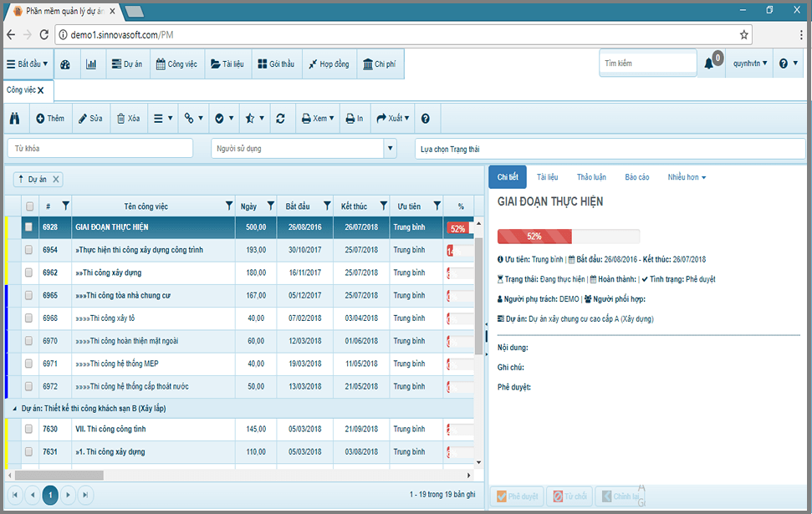Open the Xuất export dropdown

(x=392, y=119)
